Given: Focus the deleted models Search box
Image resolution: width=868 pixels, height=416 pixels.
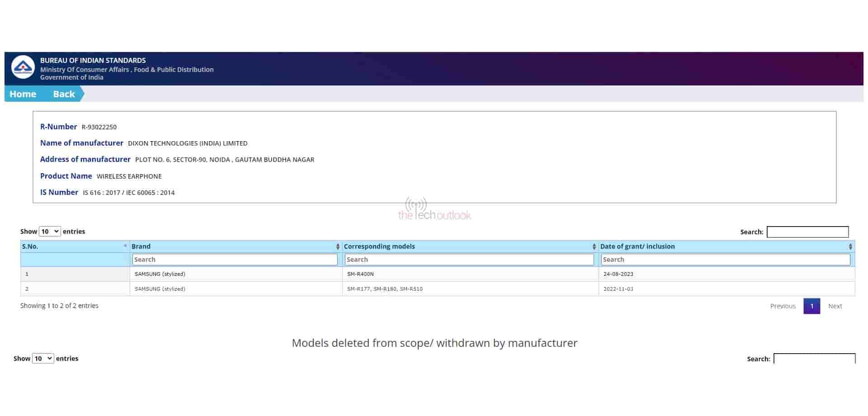Looking at the screenshot, I should click(814, 359).
